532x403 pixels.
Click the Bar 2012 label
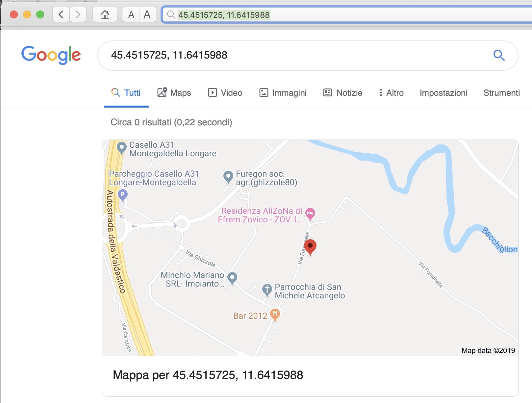(x=250, y=316)
